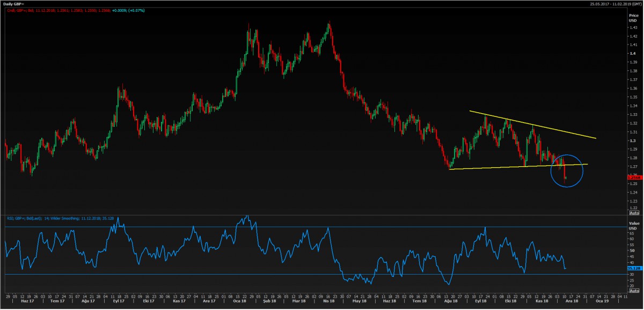
Task: Click the bold 1.4 price axis label
Action: coord(633,53)
